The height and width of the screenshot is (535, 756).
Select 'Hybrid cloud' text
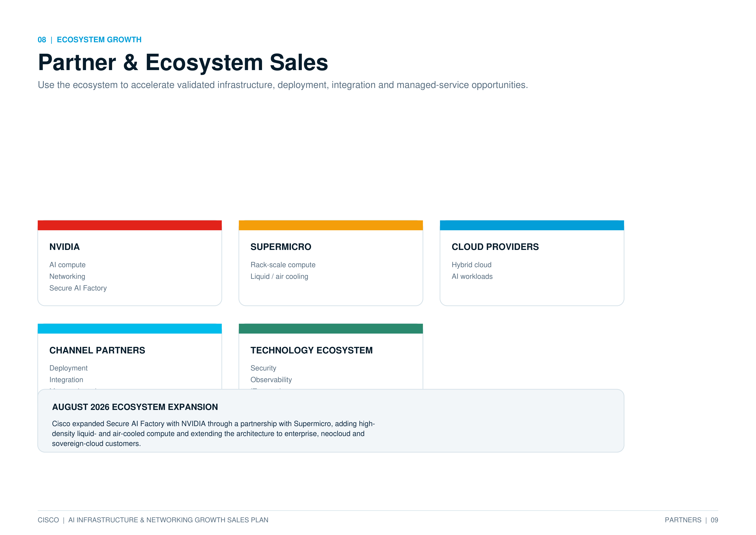pos(472,265)
